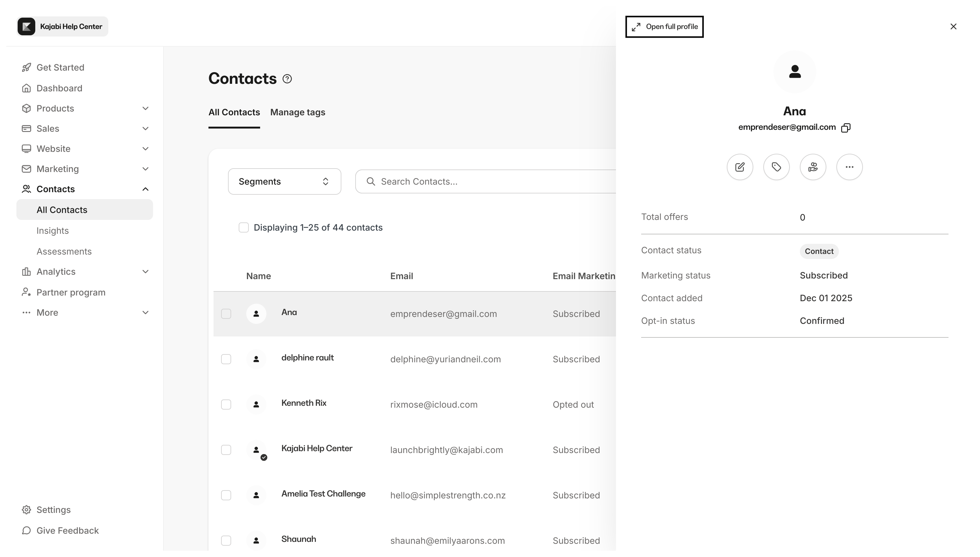The width and height of the screenshot is (980, 557).
Task: Switch to the Manage tags tab
Action: point(298,112)
